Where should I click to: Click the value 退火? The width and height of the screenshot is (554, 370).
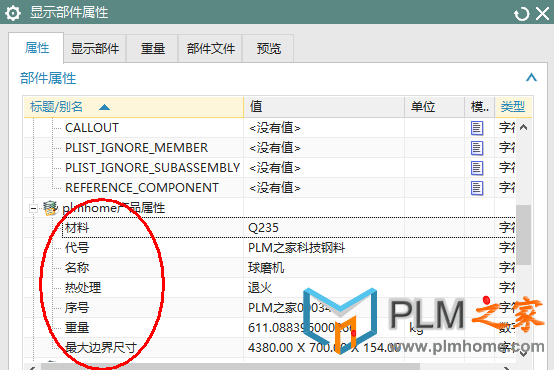coord(260,288)
